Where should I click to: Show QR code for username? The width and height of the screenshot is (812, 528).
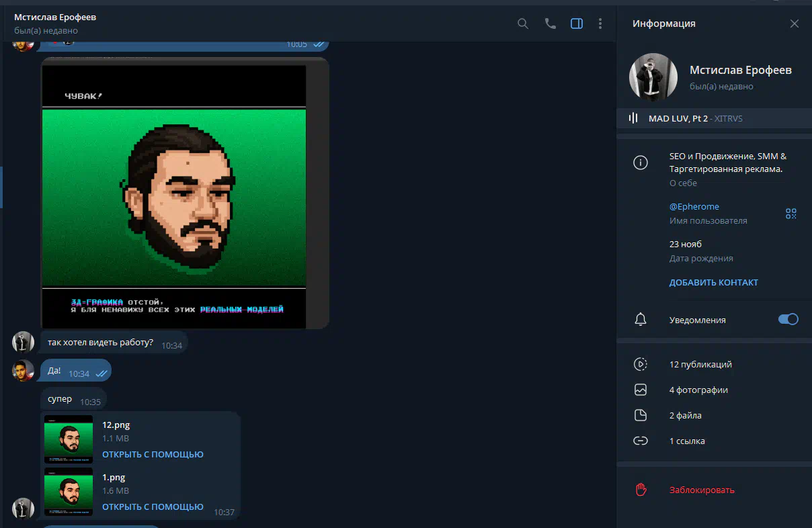coord(790,214)
